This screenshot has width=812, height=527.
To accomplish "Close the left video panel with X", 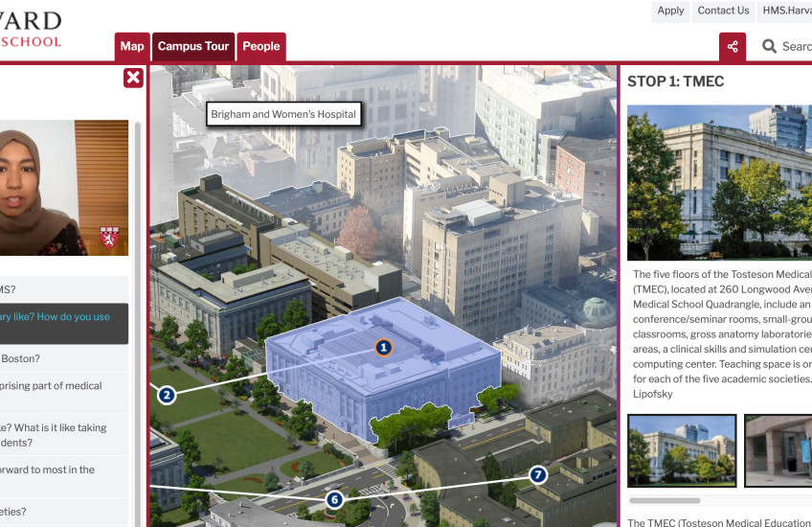I will [x=133, y=78].
